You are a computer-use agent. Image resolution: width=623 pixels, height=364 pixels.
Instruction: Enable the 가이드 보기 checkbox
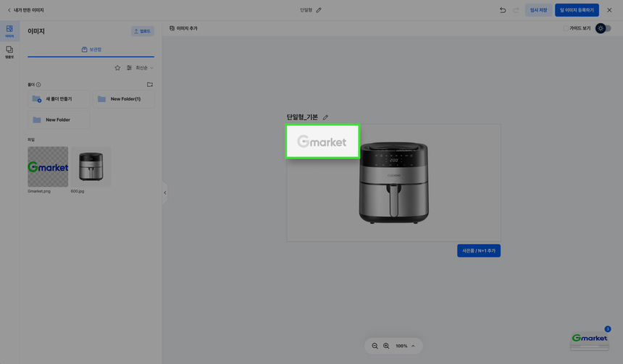(x=566, y=28)
